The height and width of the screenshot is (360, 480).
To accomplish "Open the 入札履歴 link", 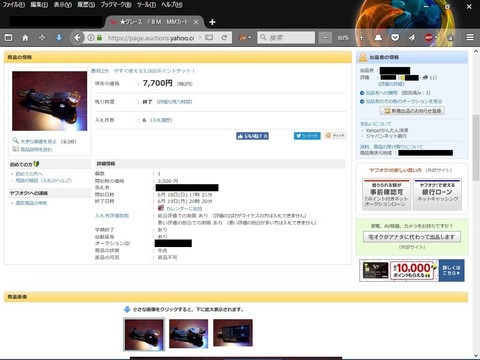I will click(161, 120).
